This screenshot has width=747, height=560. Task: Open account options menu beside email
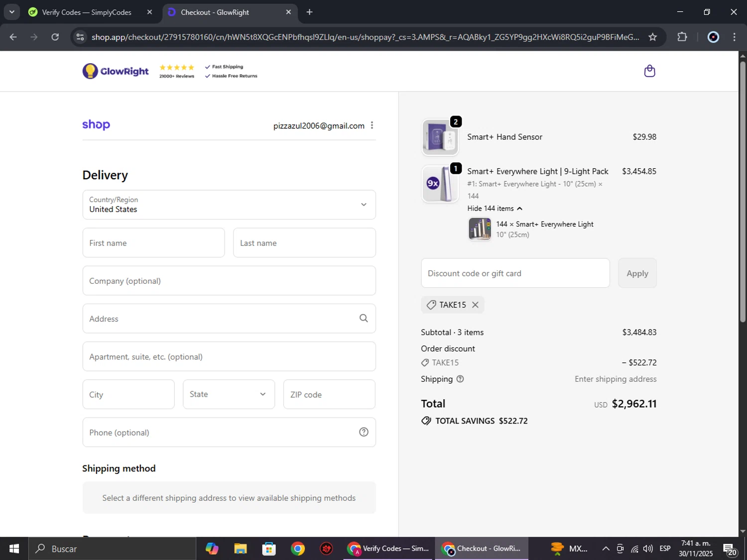pos(372,125)
